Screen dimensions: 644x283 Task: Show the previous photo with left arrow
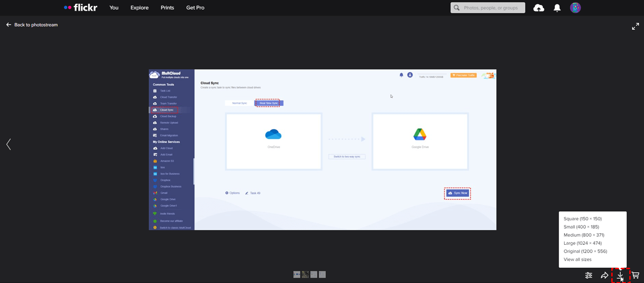pos(8,144)
